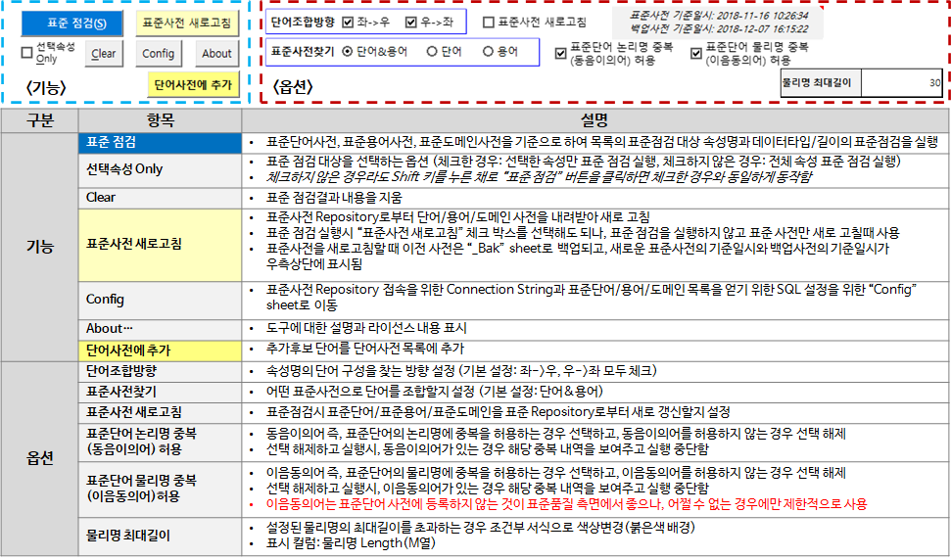
Task: Select the 단어조합방향 table cell
Action: (160, 371)
